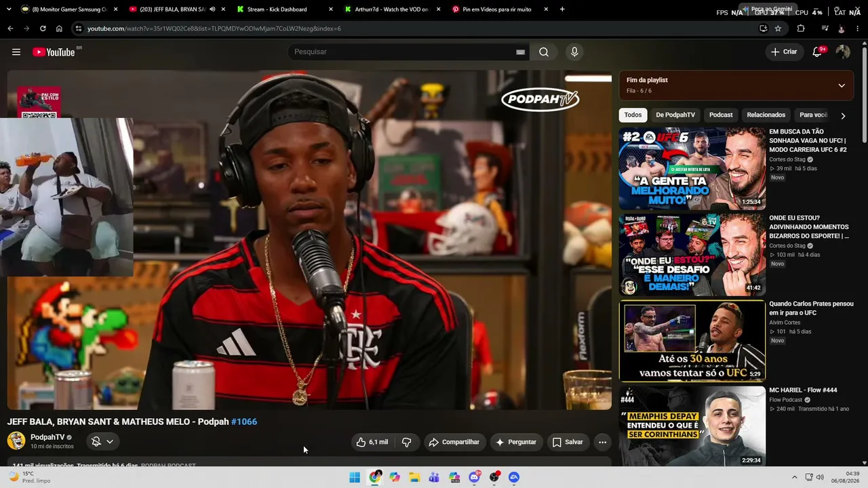Viewport: 868px width, 488px height.
Task: Expand the Fim da playlist panel
Action: 842,85
